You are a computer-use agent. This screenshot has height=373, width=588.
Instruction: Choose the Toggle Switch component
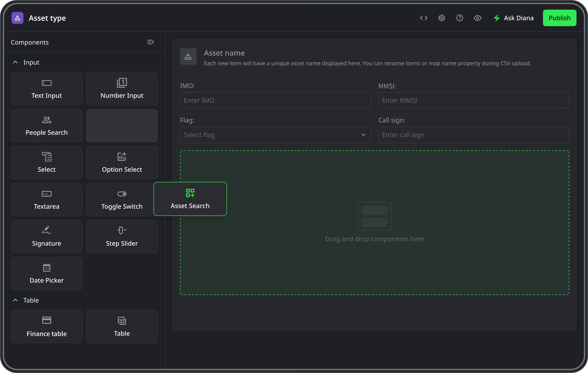point(120,200)
